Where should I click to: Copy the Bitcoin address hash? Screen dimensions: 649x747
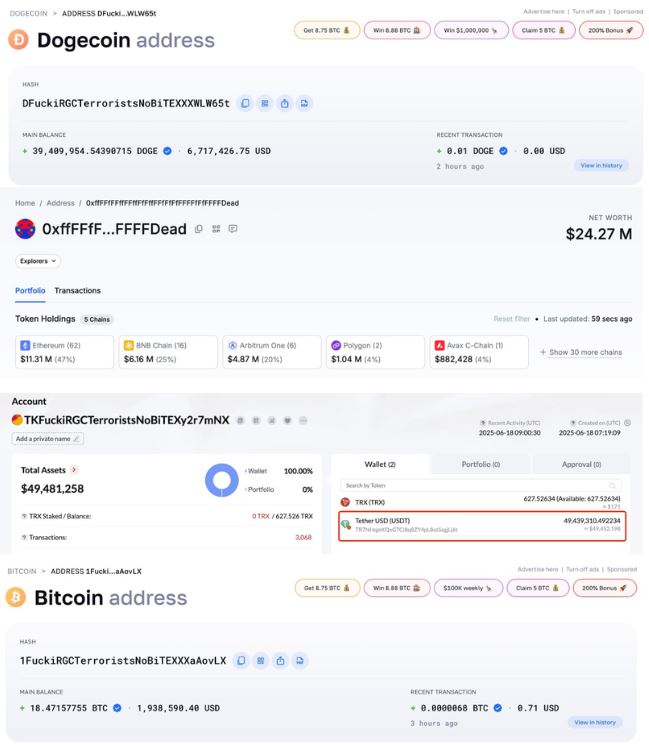(241, 661)
